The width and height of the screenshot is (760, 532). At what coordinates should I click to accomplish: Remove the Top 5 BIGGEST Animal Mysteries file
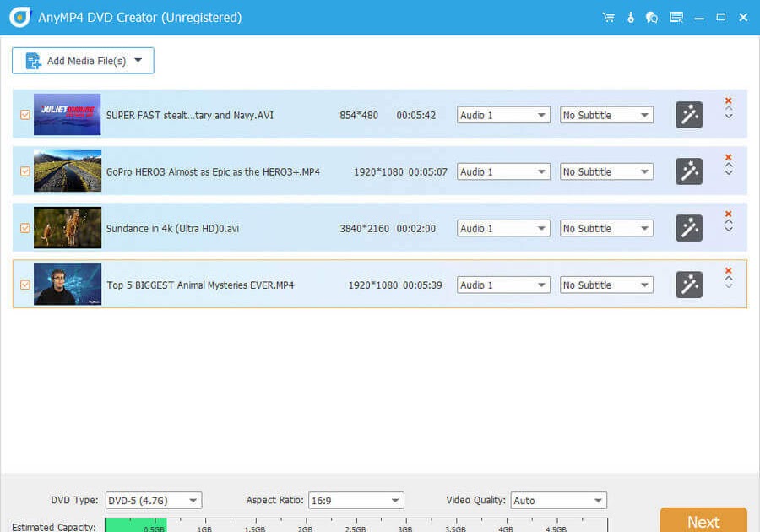728,271
